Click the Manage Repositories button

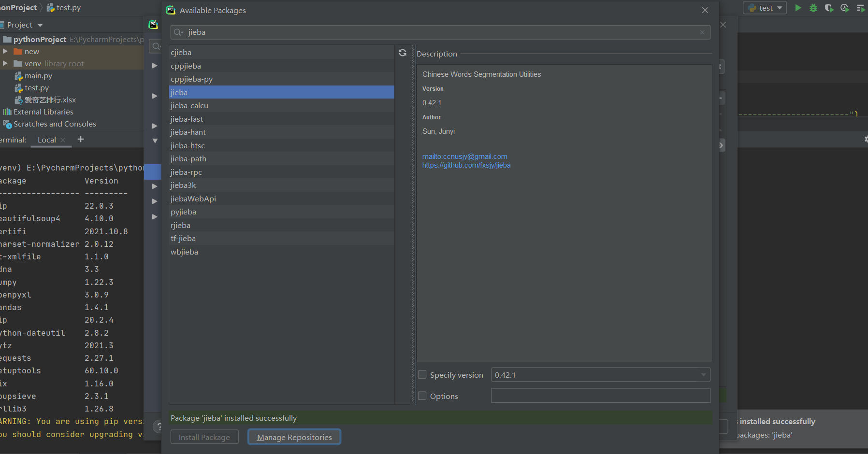[x=294, y=437]
